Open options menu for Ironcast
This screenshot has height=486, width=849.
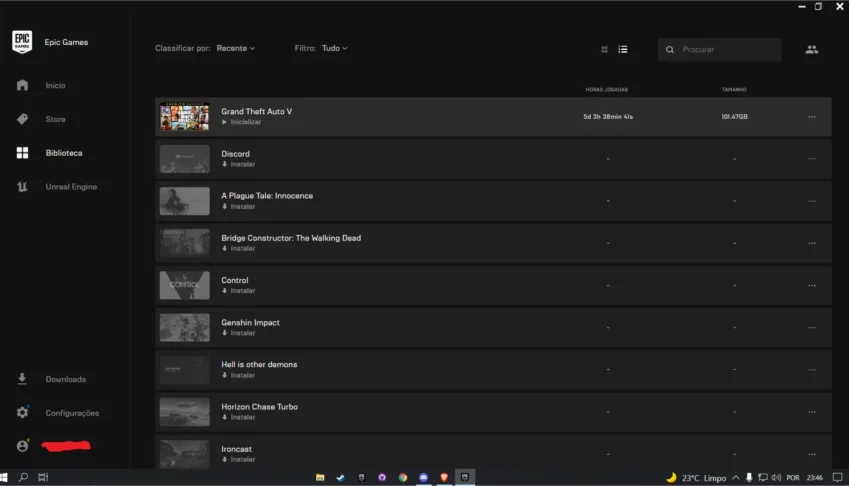[812, 455]
